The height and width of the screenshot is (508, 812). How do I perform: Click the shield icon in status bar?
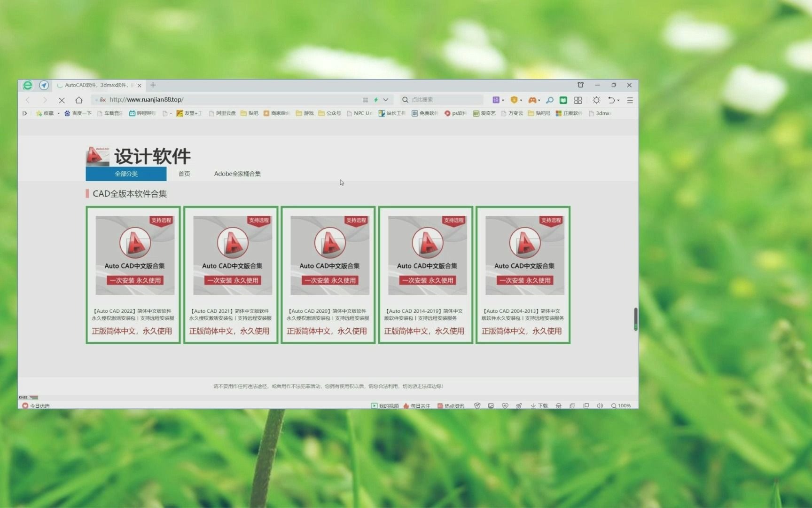click(x=477, y=405)
